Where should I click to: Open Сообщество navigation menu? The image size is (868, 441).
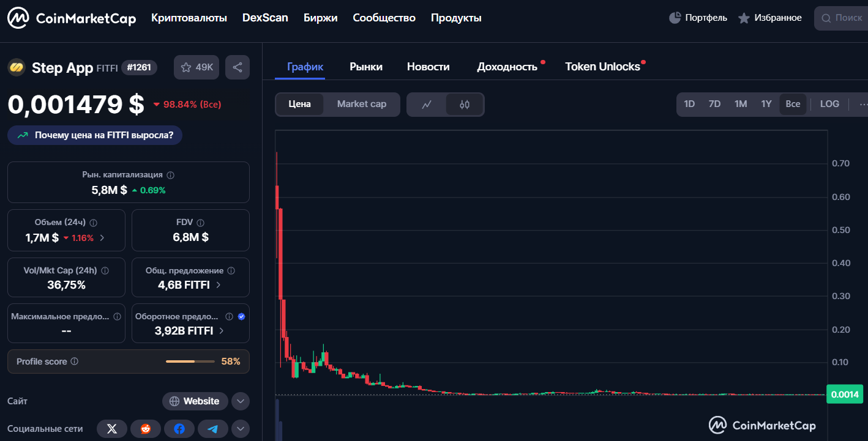point(384,18)
